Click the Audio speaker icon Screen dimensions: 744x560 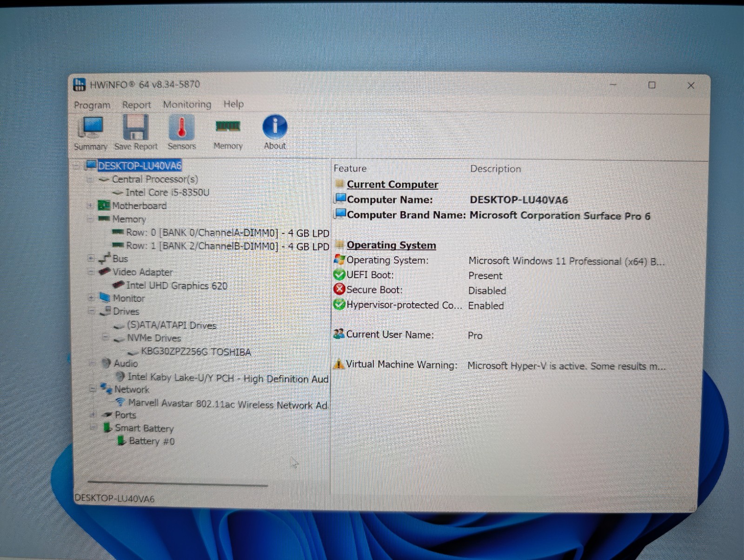106,363
